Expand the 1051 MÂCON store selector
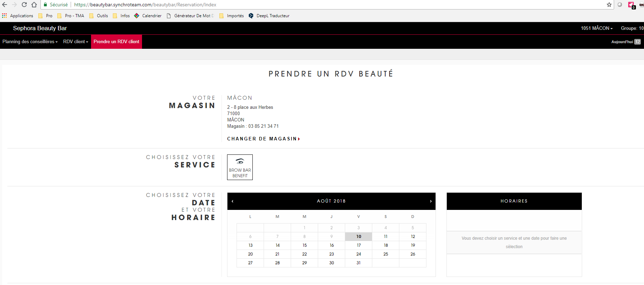Viewport: 644px width, 285px height. point(597,28)
